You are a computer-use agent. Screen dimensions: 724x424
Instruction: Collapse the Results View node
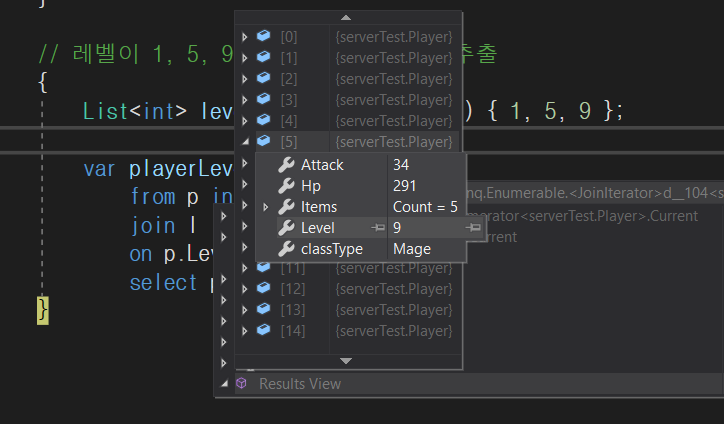(x=224, y=384)
